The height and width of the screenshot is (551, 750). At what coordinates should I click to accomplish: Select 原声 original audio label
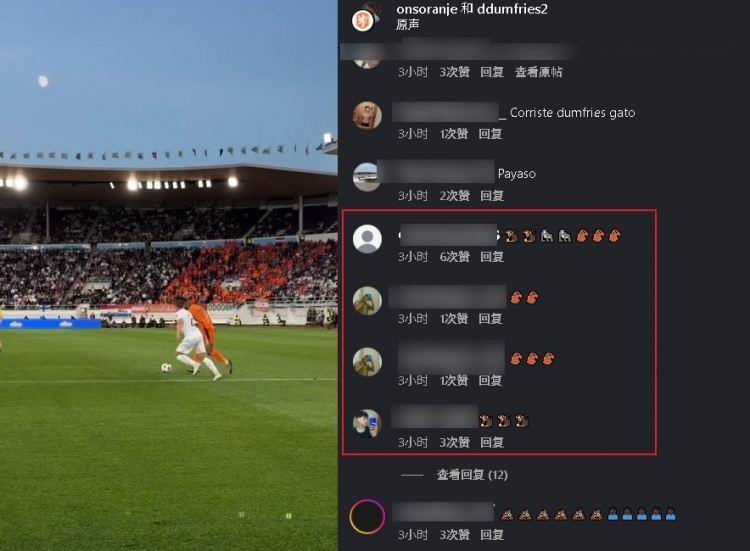(x=408, y=24)
